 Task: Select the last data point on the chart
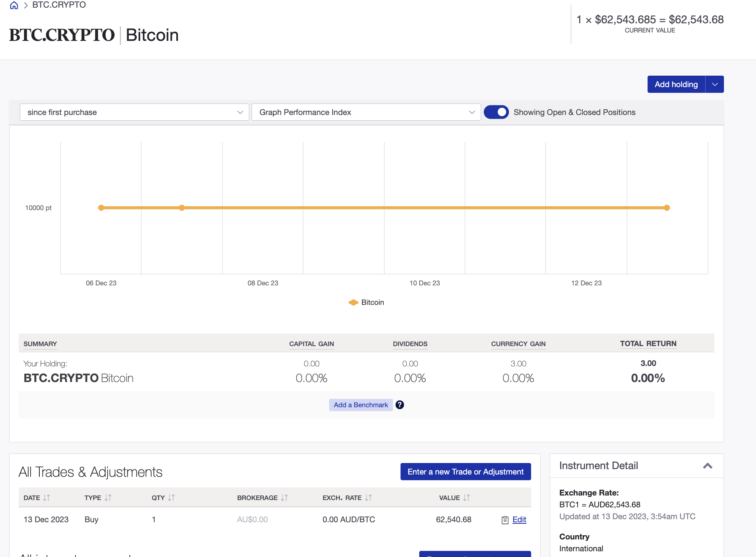[667, 207]
